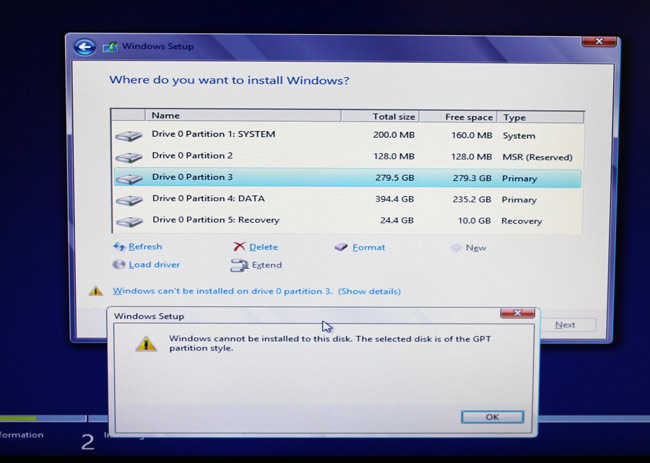
Task: Select Drive 0 Partition 4: DATA
Action: 208,199
